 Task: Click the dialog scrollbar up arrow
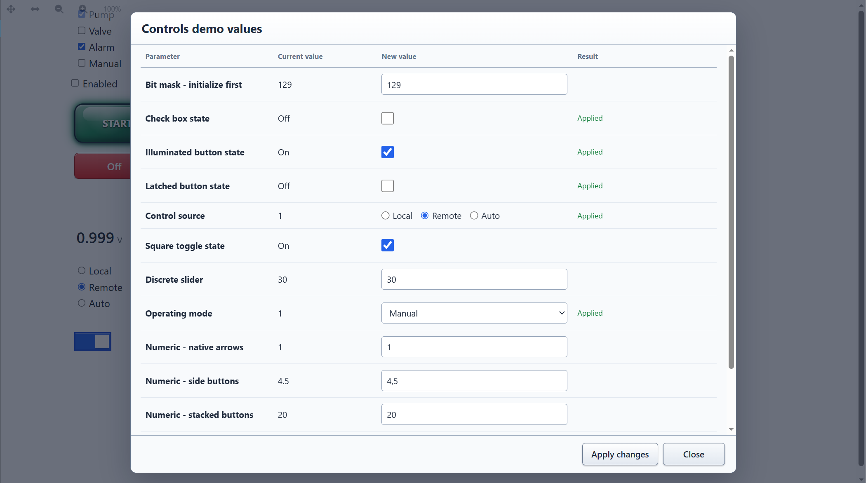pos(731,50)
